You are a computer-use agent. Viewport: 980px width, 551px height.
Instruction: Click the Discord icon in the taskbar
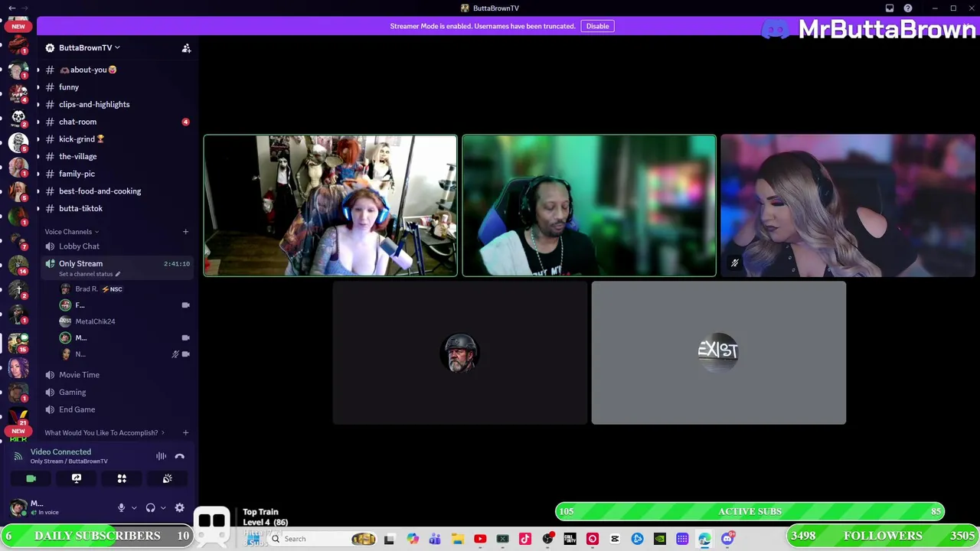pos(727,539)
